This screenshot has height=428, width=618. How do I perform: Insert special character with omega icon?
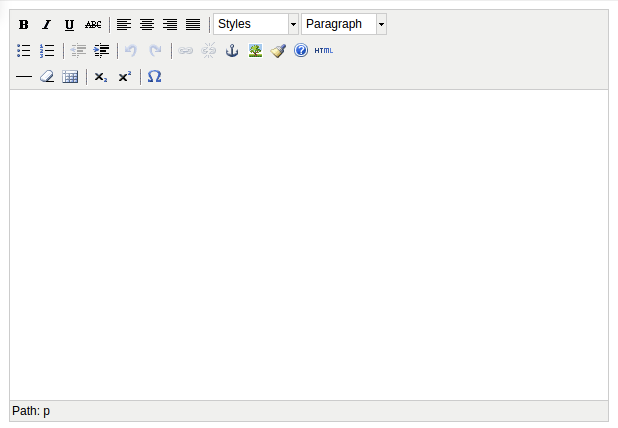[x=155, y=76]
